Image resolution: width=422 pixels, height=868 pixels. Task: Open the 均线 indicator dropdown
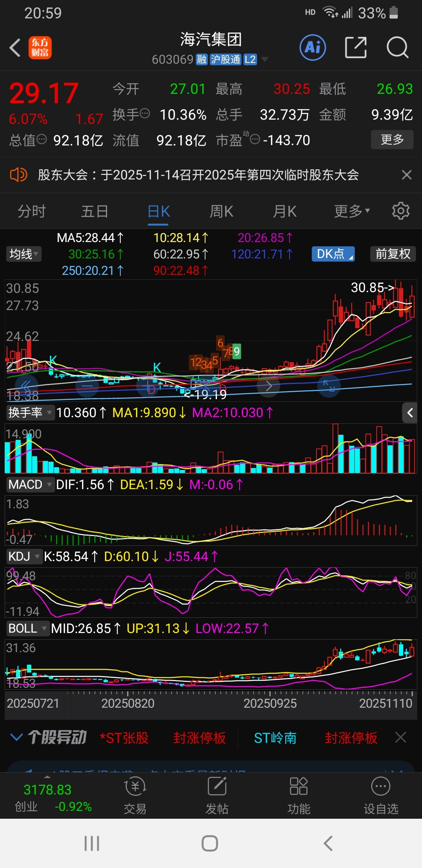coord(24,254)
